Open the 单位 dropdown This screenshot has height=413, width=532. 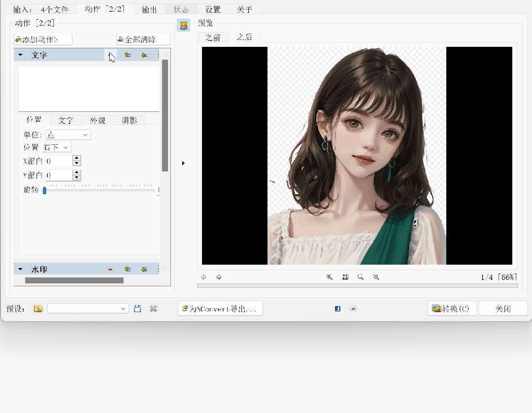point(68,135)
